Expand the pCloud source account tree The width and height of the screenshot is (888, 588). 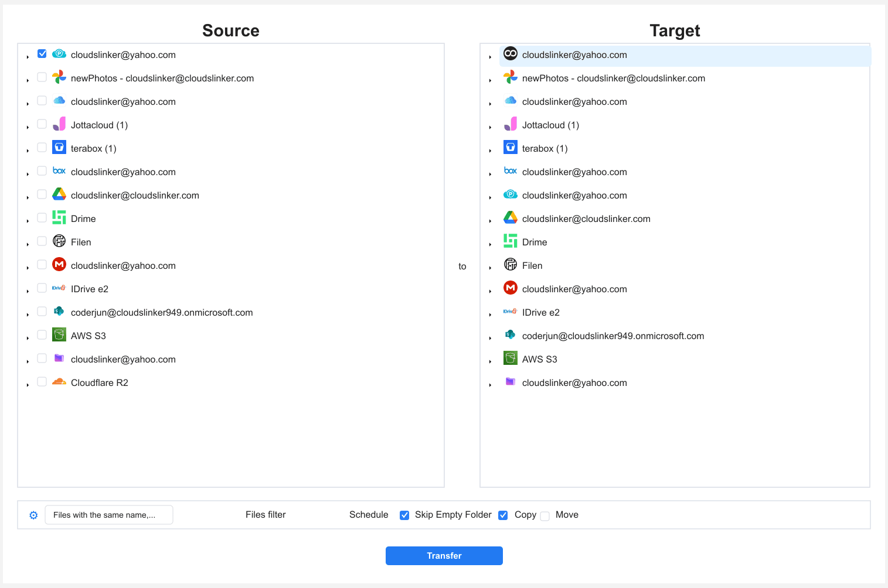28,57
